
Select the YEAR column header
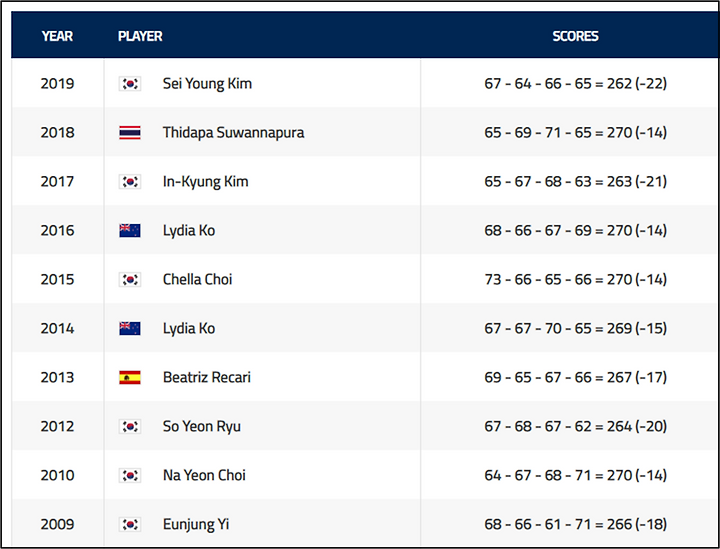point(57,36)
